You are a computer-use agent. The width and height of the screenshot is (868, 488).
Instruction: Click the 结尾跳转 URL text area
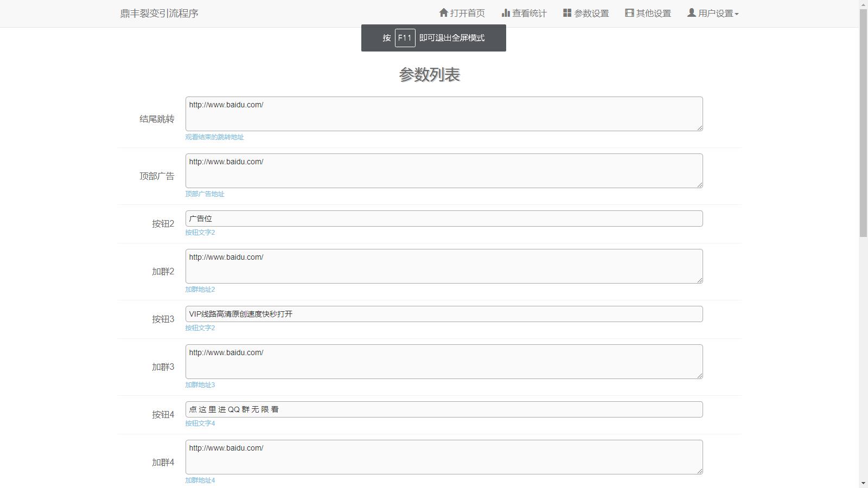pos(444,114)
